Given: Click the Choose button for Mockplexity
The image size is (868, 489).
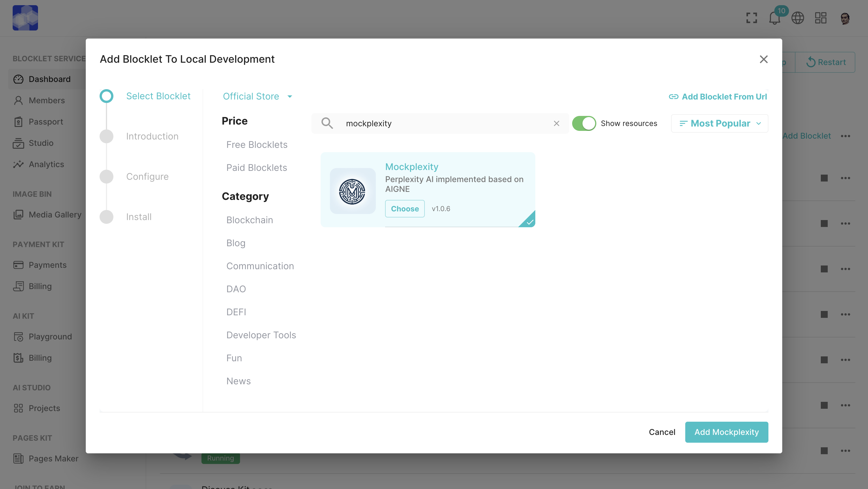Looking at the screenshot, I should 404,209.
